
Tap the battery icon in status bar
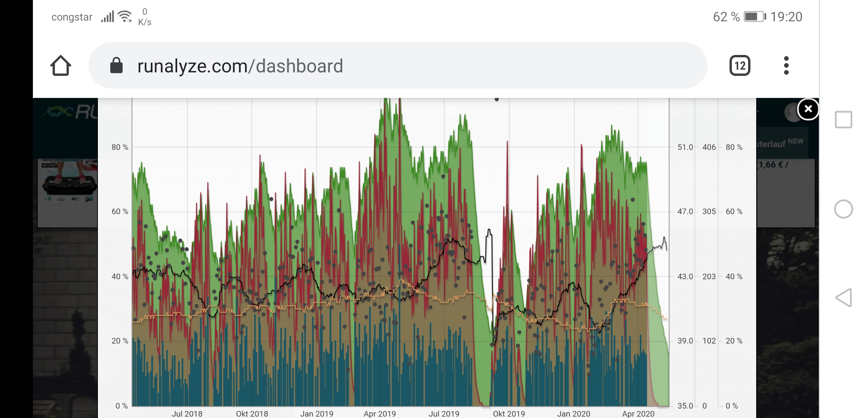pyautogui.click(x=755, y=17)
